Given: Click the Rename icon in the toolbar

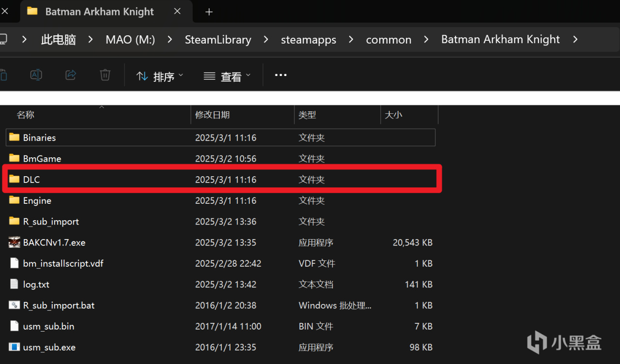Looking at the screenshot, I should [36, 75].
